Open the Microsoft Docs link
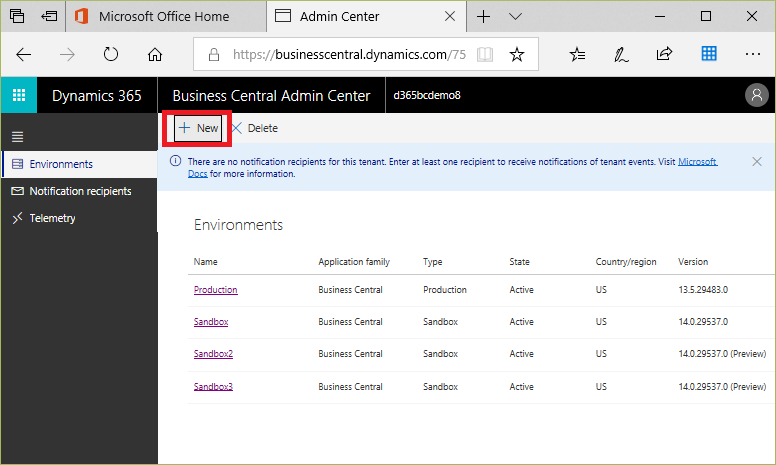Viewport: 776px width, 465px height. tap(698, 162)
